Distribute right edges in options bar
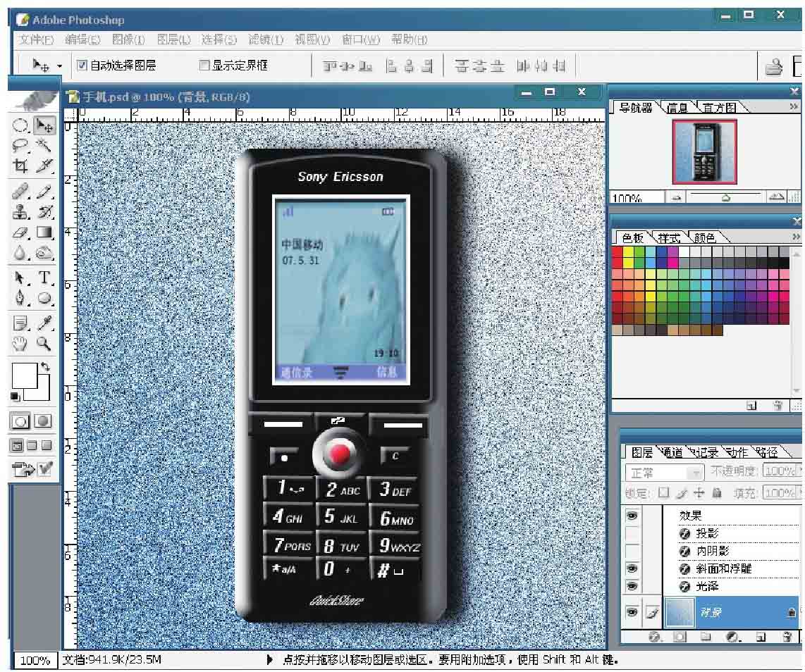 pos(559,66)
